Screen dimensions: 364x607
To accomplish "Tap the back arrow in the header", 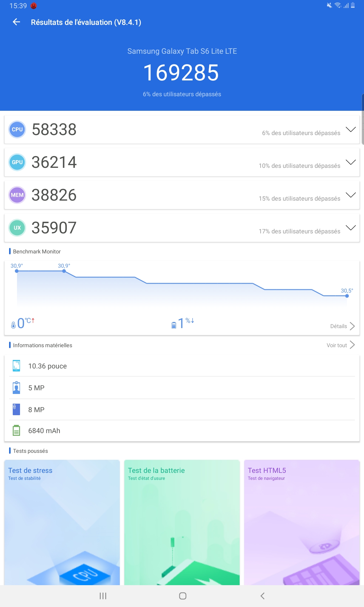I will (16, 22).
